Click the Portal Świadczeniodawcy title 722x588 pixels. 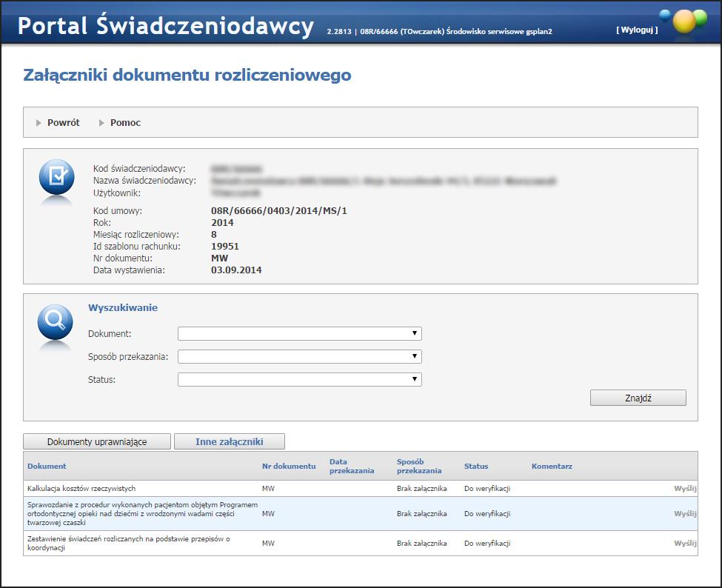coord(166,26)
